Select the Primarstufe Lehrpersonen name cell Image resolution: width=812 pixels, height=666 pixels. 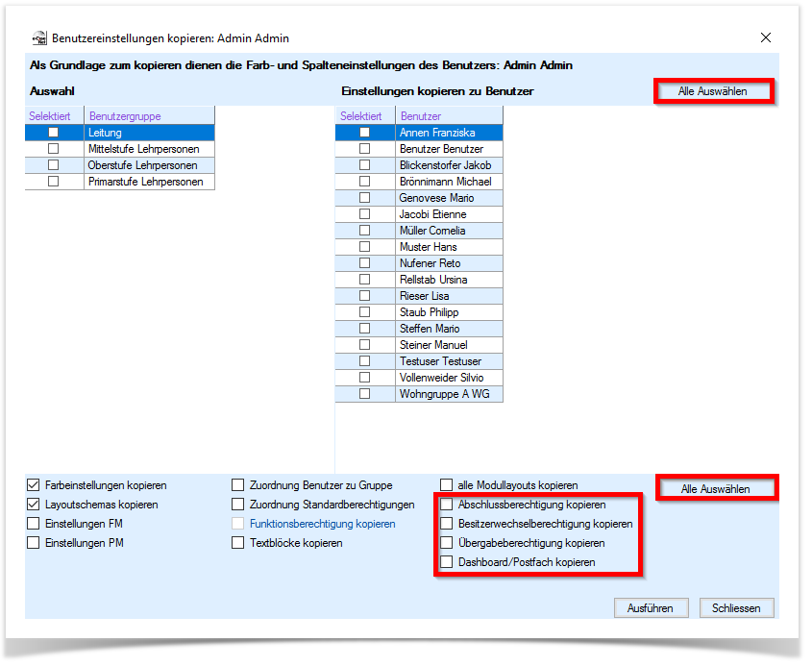click(149, 182)
